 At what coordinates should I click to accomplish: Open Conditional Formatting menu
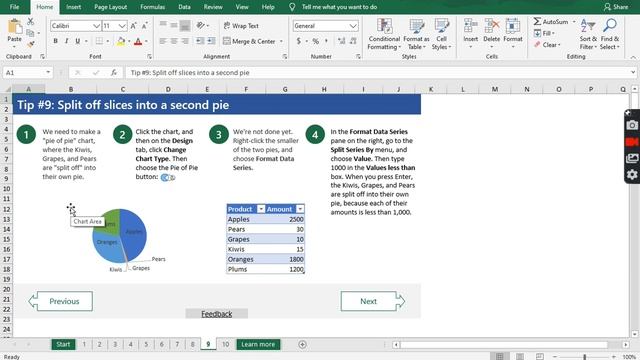click(x=384, y=34)
